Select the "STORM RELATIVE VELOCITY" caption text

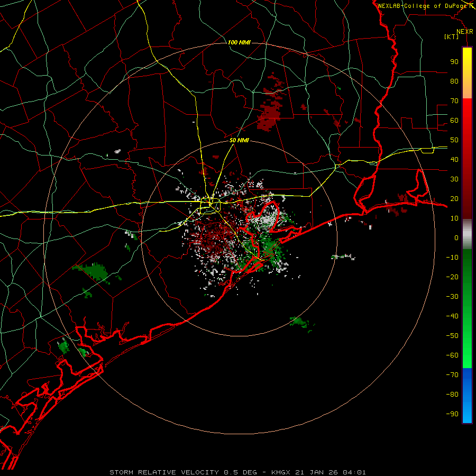[x=164, y=472]
